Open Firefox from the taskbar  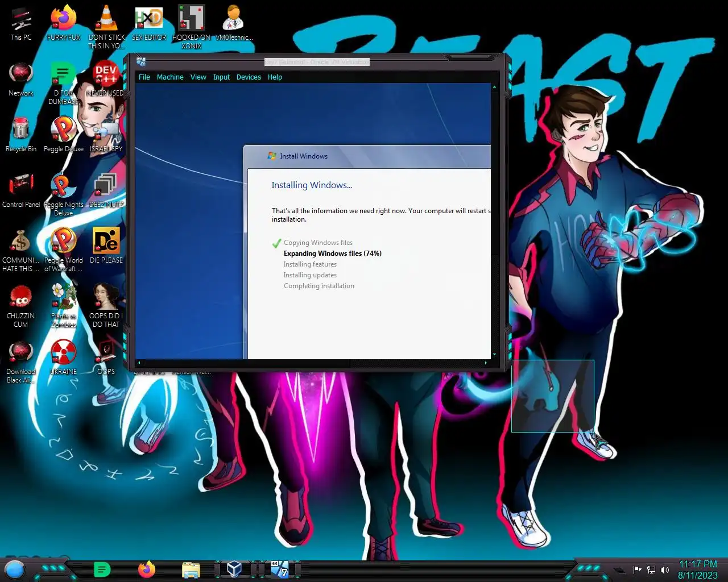click(147, 569)
